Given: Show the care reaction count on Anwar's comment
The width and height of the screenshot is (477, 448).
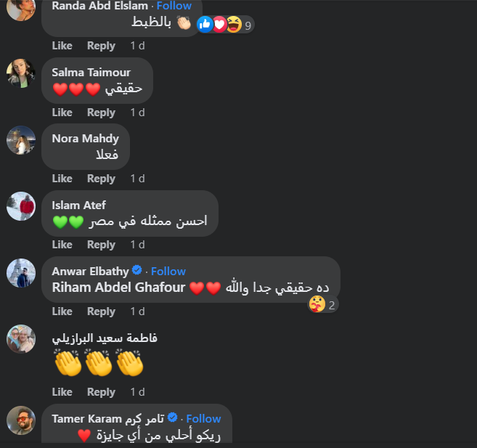Looking at the screenshot, I should 323,304.
